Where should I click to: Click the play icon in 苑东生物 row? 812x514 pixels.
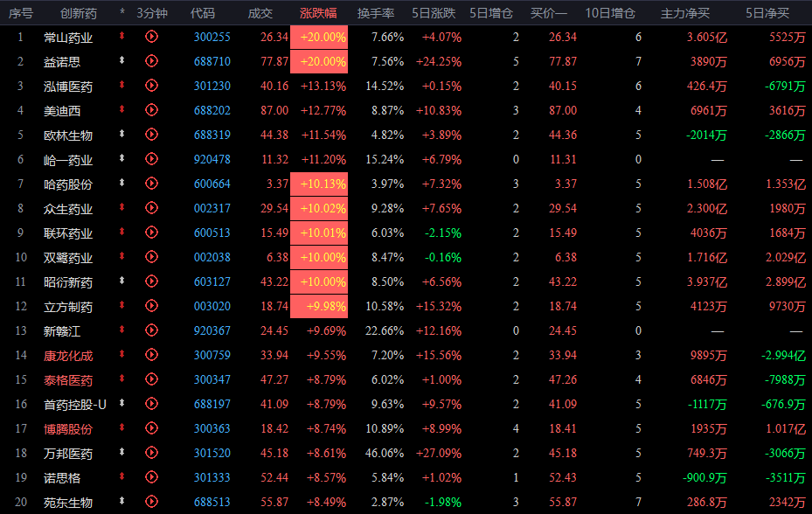tap(151, 502)
